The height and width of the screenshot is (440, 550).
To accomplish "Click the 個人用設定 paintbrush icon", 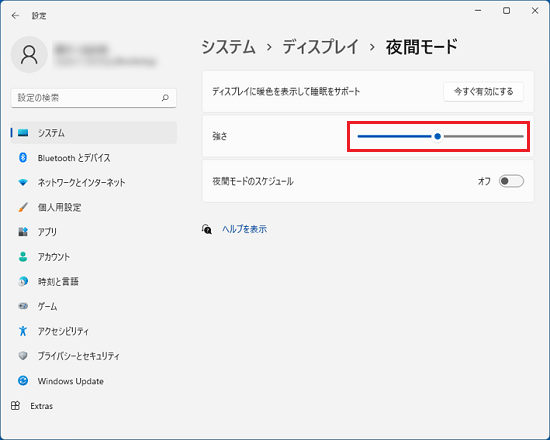I will (23, 207).
